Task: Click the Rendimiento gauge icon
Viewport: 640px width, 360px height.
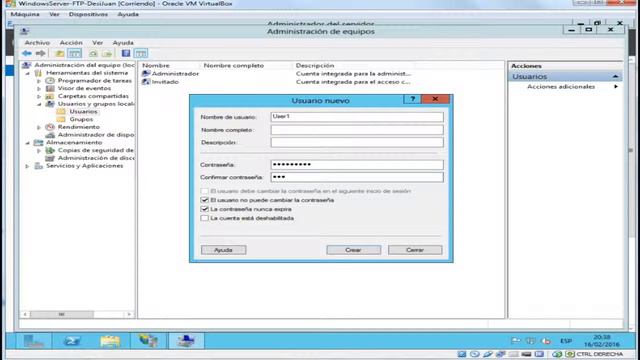Action: tap(50, 127)
